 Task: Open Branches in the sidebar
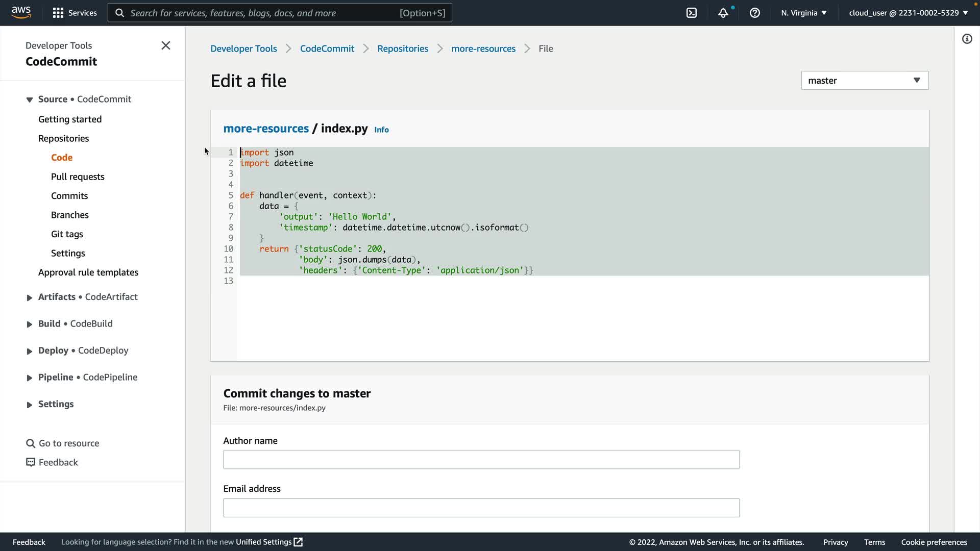(x=70, y=215)
